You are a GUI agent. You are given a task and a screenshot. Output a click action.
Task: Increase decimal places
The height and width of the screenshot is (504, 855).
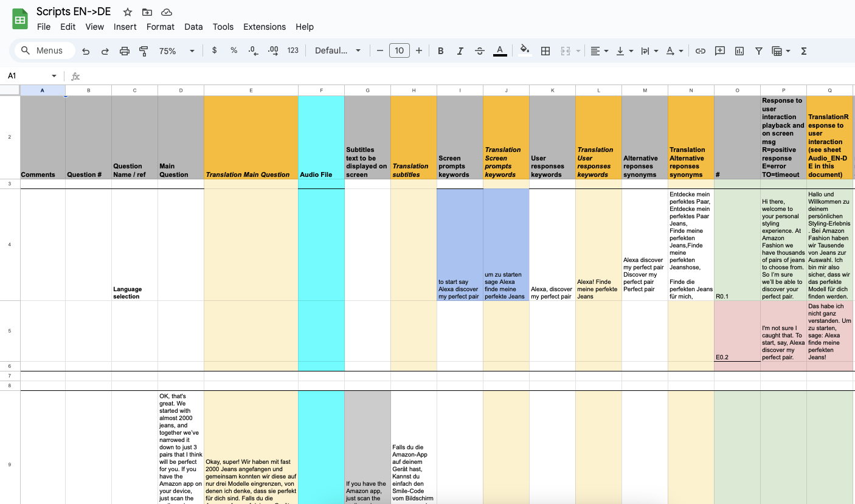click(273, 50)
